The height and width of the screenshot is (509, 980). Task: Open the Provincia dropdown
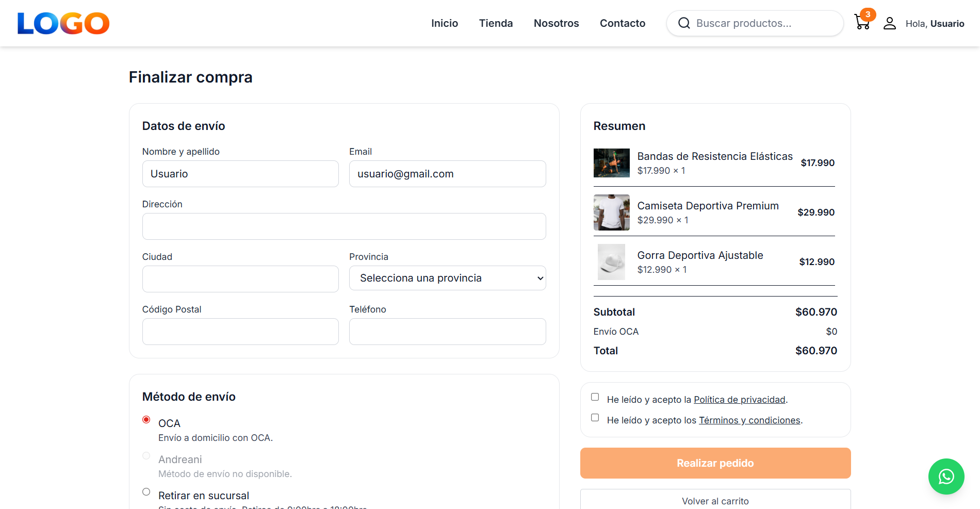coord(447,278)
